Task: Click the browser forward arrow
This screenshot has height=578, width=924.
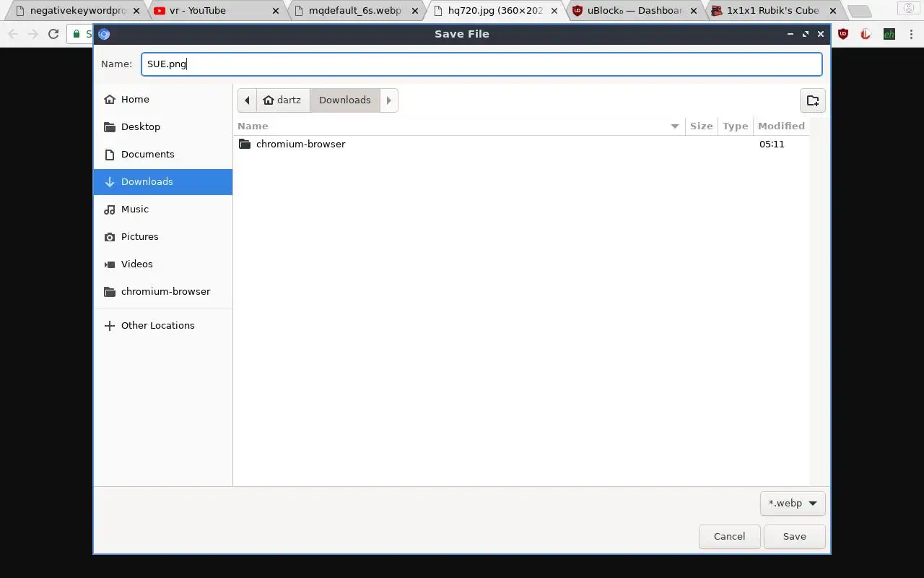Action: 32,34
